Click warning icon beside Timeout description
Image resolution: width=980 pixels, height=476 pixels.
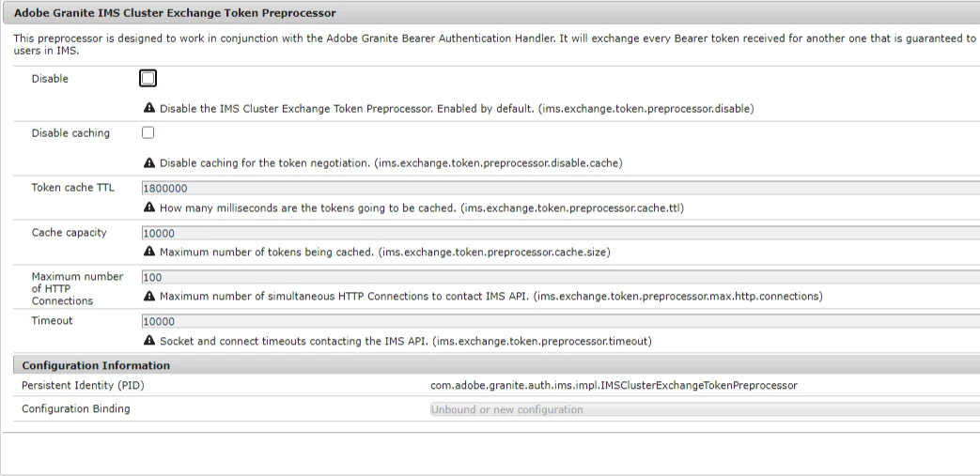click(x=148, y=341)
